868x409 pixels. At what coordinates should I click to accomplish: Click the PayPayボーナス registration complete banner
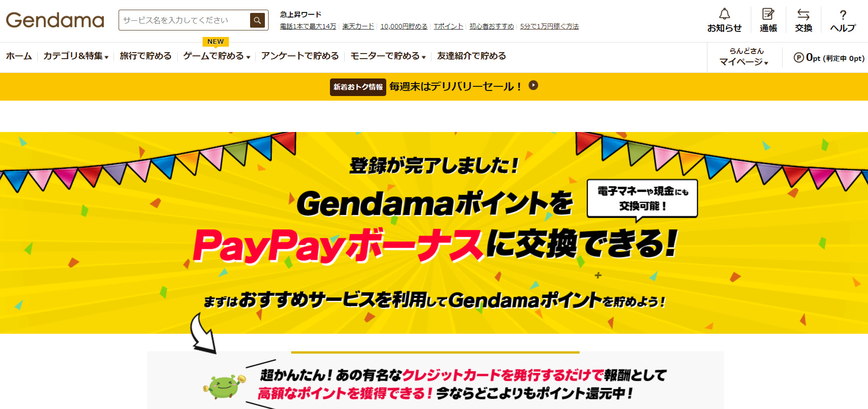point(434,233)
